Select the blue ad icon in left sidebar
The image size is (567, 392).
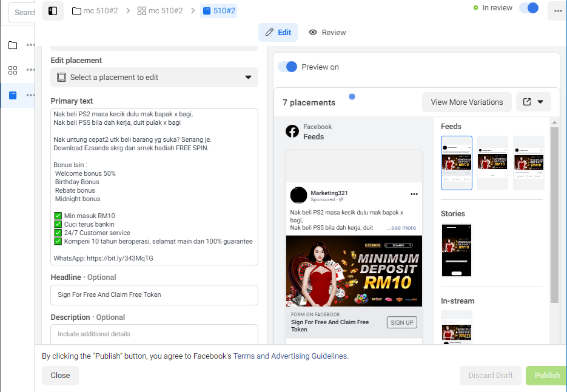click(x=13, y=95)
